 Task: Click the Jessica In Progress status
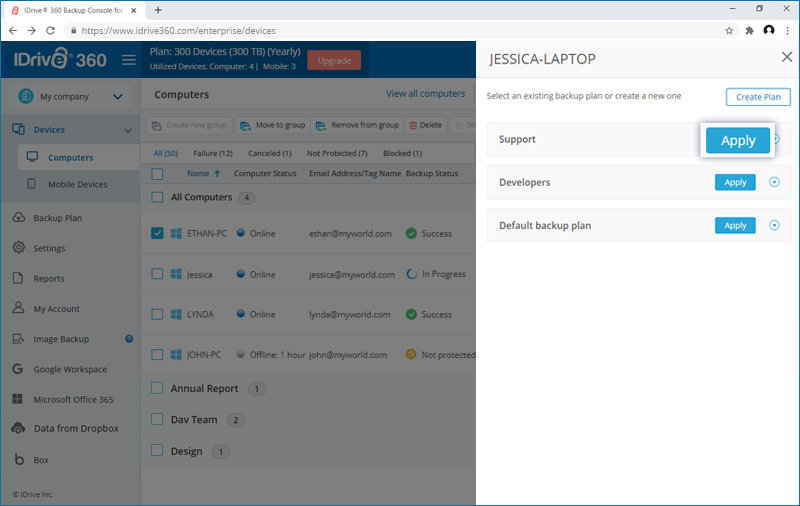click(436, 274)
